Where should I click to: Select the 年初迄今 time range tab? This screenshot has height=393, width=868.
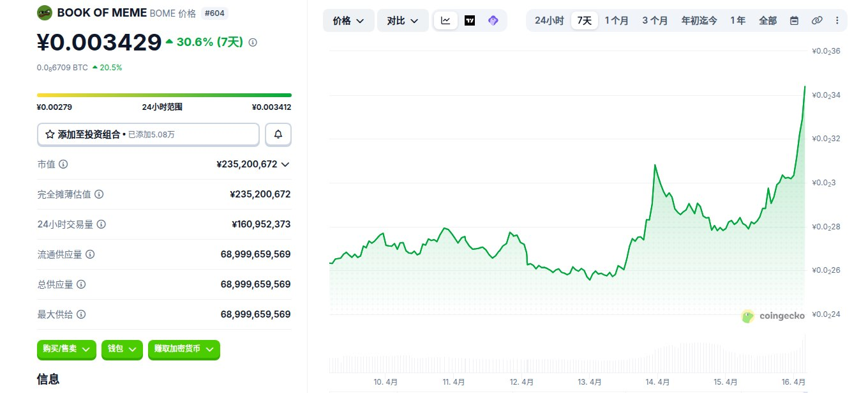700,20
